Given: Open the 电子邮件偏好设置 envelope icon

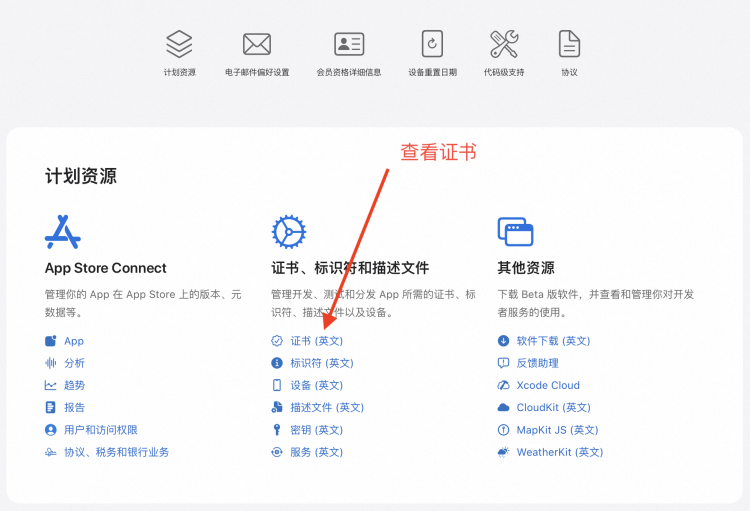Looking at the screenshot, I should [257, 44].
